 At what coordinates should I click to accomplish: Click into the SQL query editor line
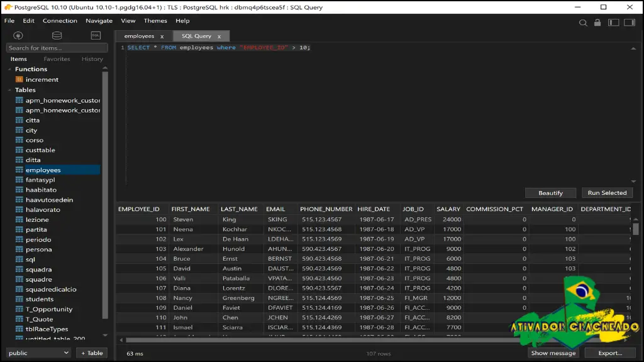(x=218, y=48)
